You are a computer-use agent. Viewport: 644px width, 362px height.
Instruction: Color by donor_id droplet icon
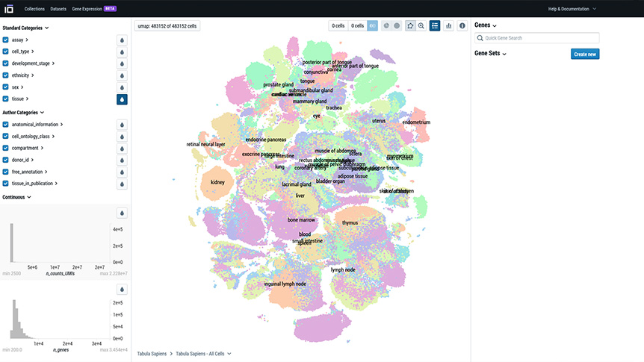(x=122, y=160)
